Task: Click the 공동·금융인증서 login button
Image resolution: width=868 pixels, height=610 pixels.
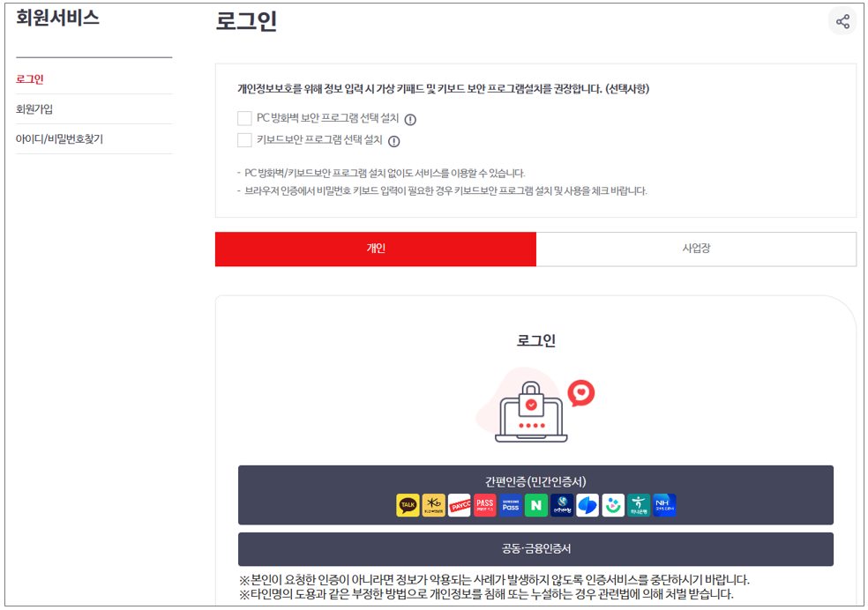Action: (x=535, y=548)
